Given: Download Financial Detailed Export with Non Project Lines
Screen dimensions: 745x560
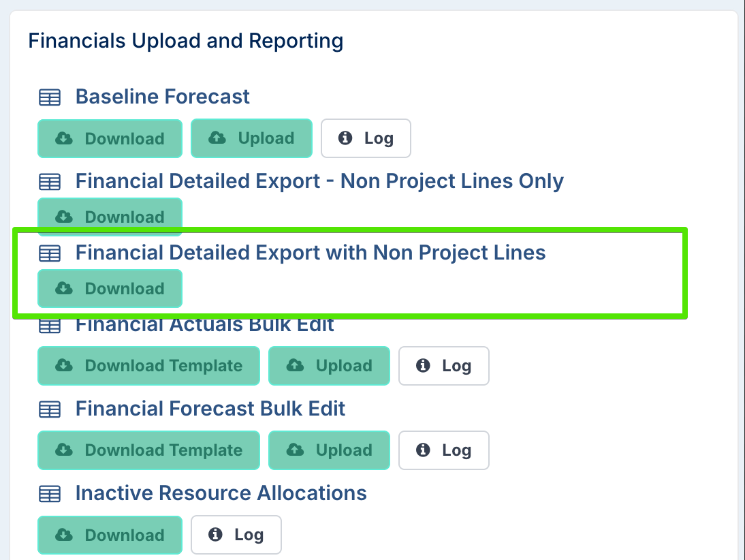Looking at the screenshot, I should tap(110, 288).
